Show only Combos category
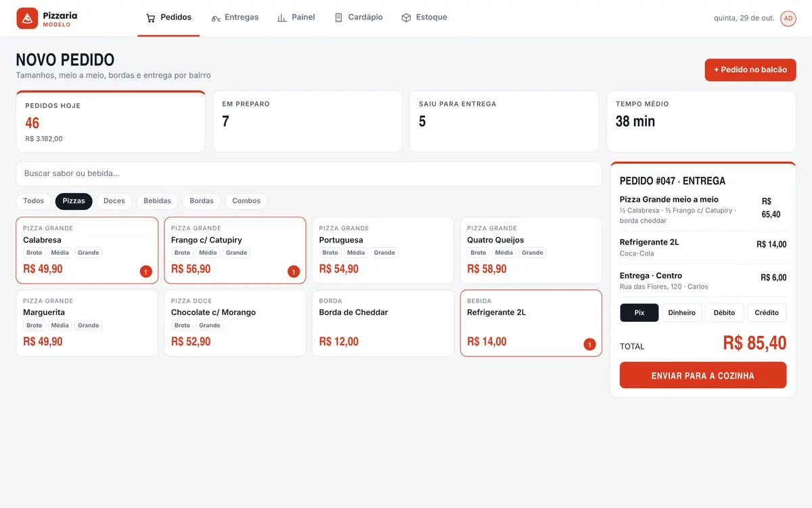Viewport: 812px width, 508px height. [246, 201]
